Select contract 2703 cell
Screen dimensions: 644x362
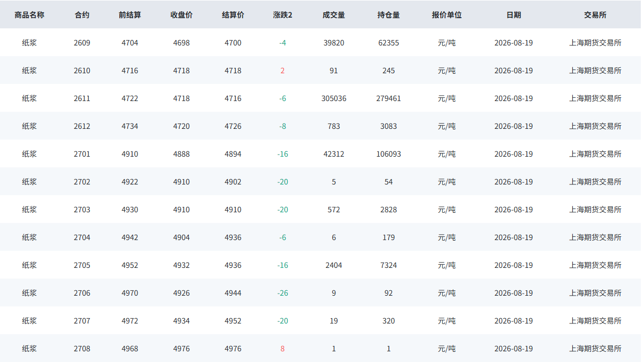click(82, 210)
